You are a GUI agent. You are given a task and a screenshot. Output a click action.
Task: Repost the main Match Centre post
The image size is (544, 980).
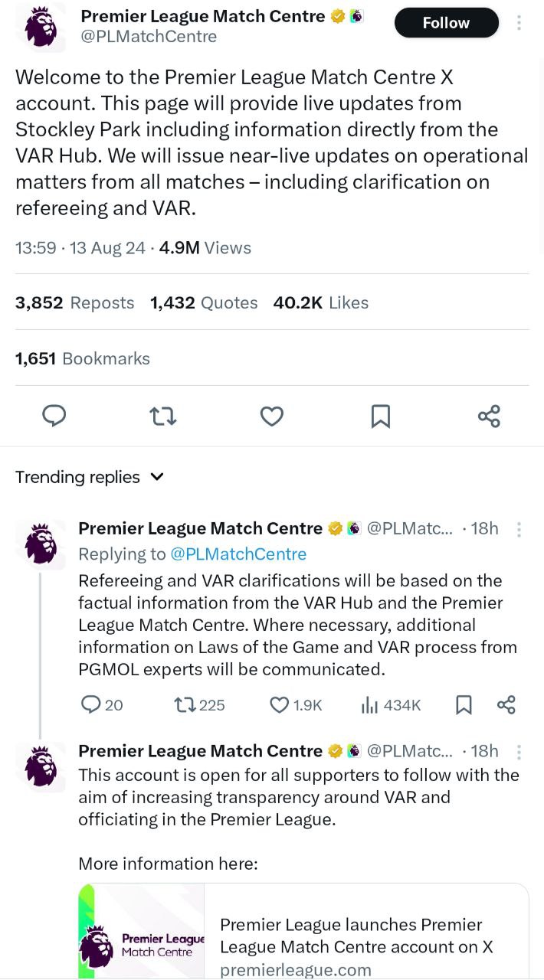pos(163,416)
